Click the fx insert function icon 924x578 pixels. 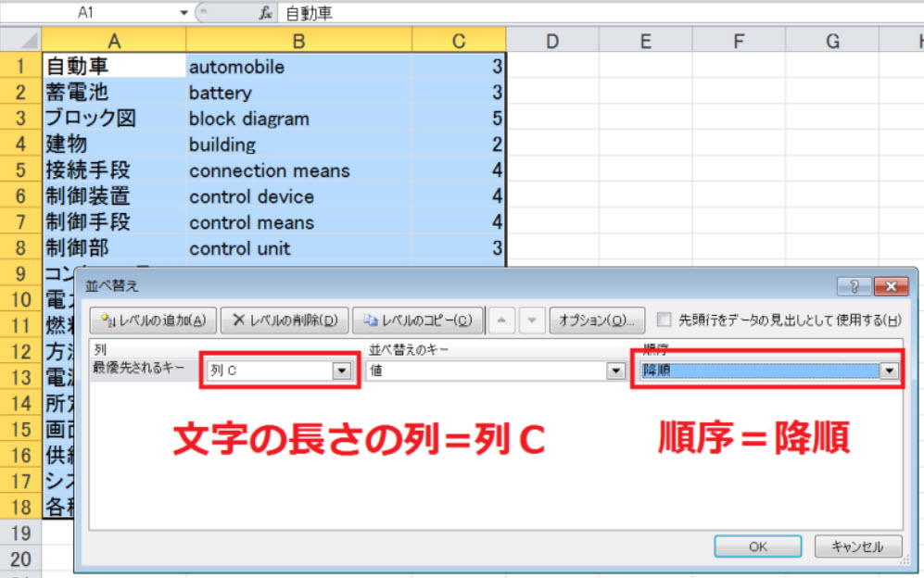click(x=265, y=13)
